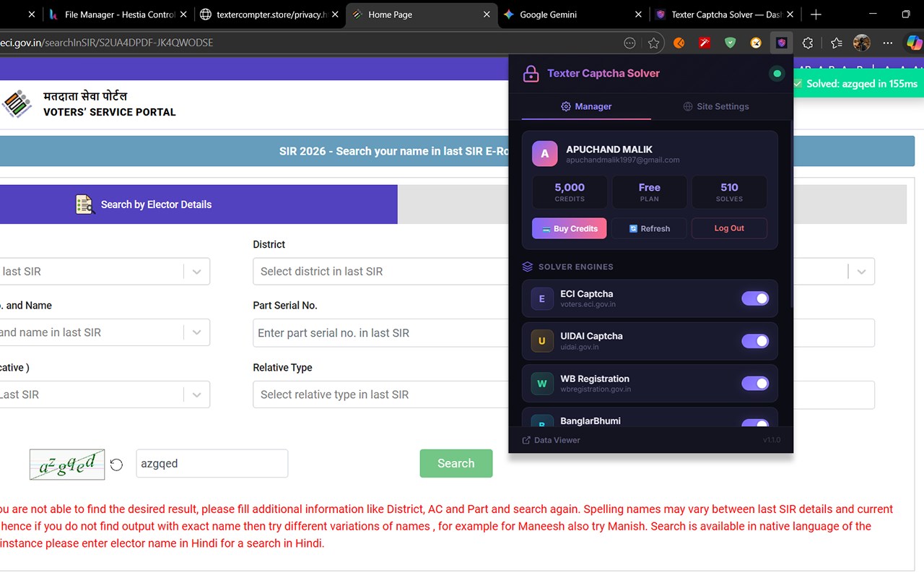Click the v1.1.0 version label
The width and height of the screenshot is (924, 578).
(772, 440)
